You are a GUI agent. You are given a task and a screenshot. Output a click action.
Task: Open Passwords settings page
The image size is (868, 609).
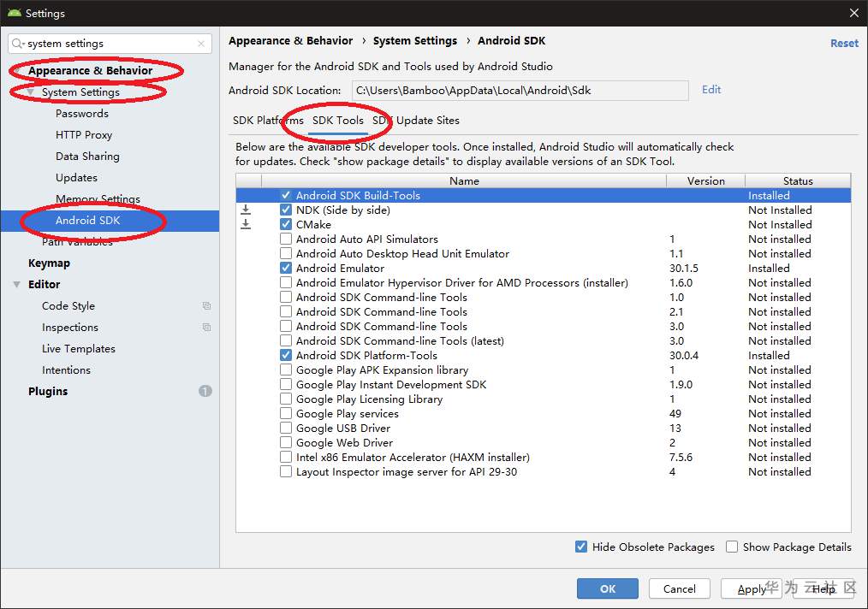click(x=82, y=114)
